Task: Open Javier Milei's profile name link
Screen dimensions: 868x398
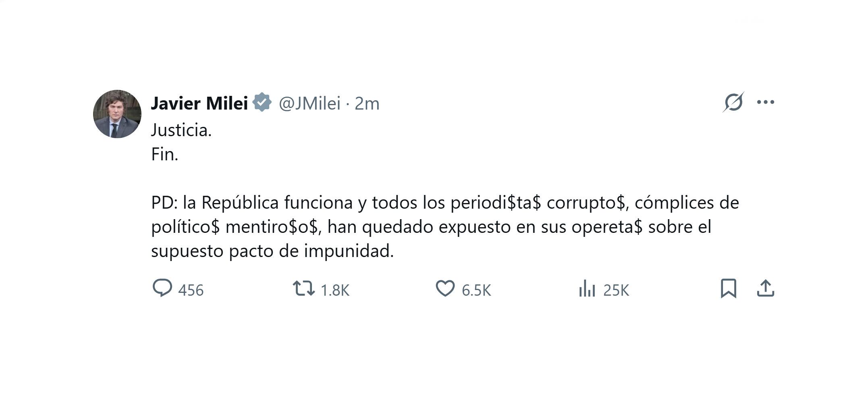Action: [198, 103]
